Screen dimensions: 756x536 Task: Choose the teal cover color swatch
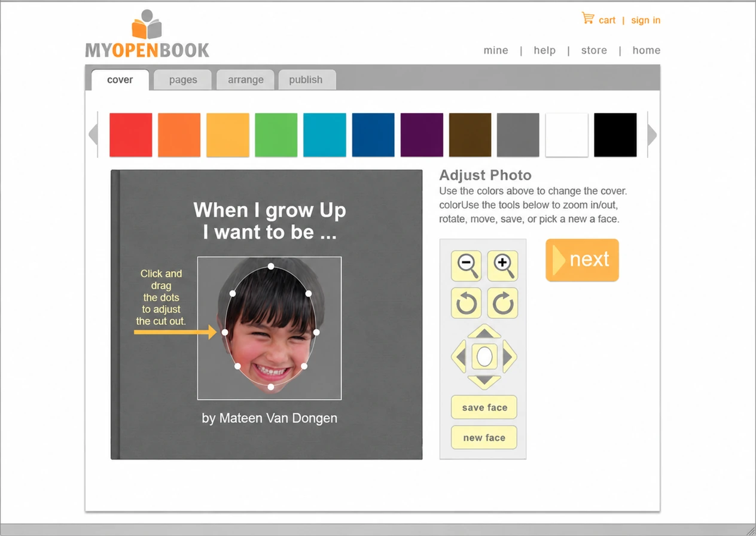coord(325,135)
